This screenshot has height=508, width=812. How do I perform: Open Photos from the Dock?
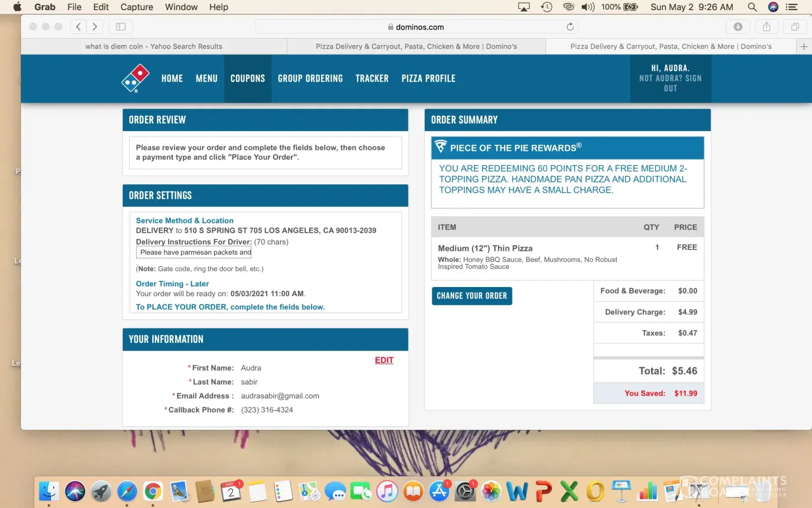point(491,491)
